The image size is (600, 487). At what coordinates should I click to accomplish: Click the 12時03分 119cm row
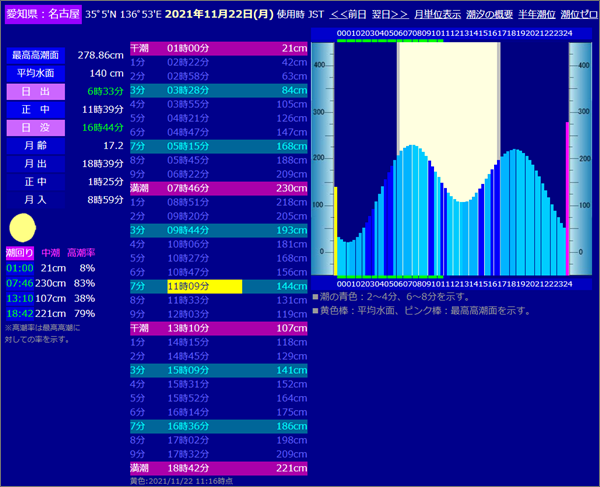tap(218, 314)
